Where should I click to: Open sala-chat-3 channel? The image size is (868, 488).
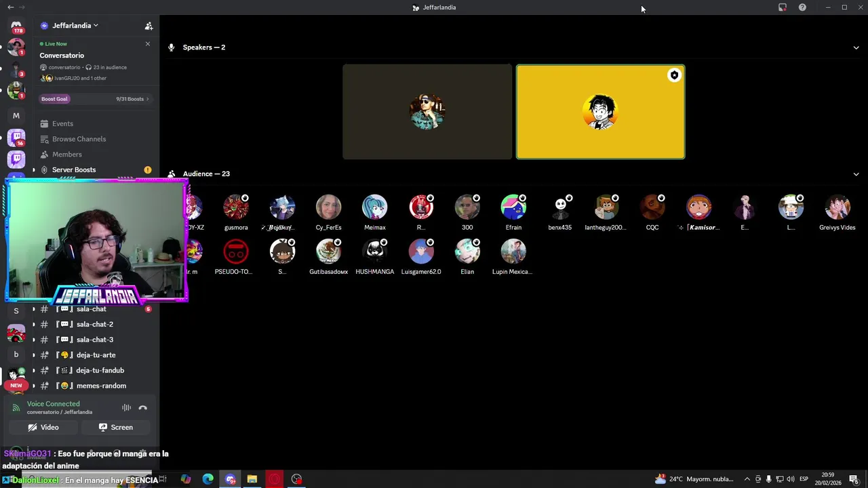pyautogui.click(x=94, y=340)
